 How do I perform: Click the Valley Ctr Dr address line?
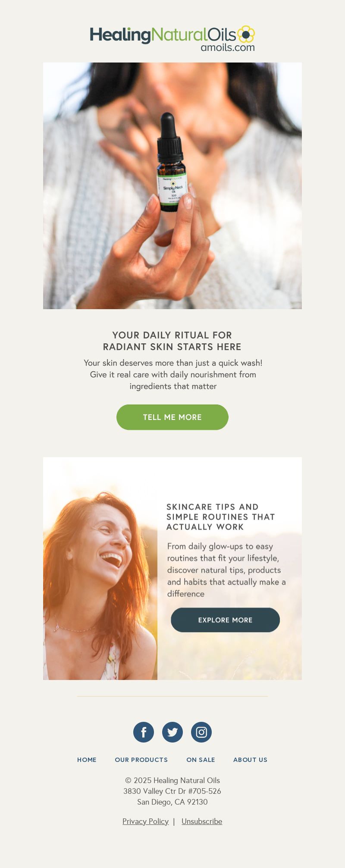tap(172, 791)
